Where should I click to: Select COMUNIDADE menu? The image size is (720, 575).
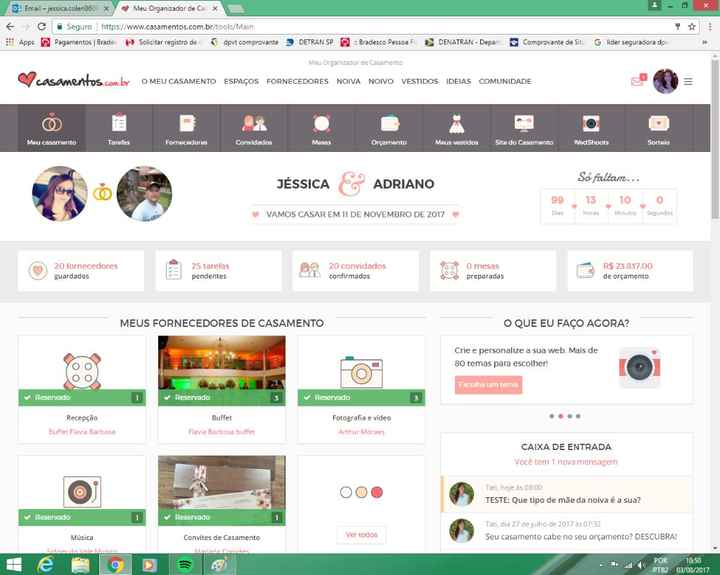(505, 81)
